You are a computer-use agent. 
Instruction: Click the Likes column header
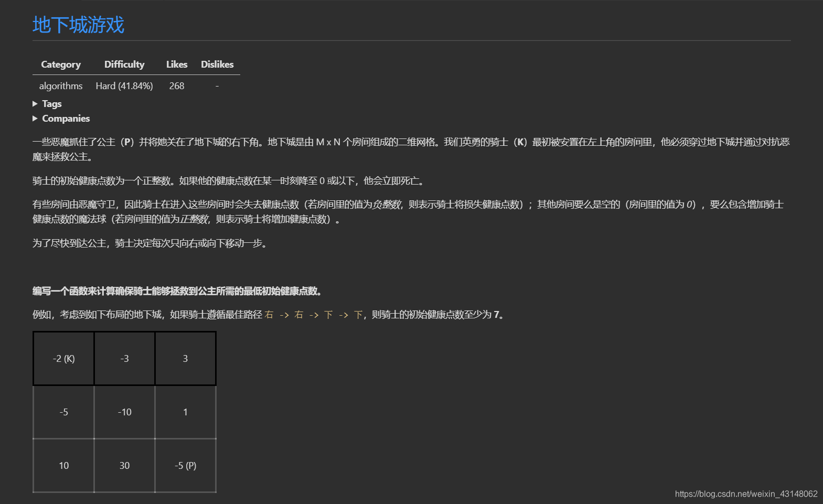point(177,65)
